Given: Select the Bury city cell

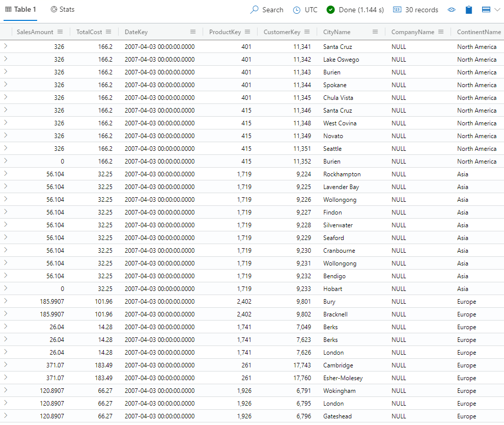Looking at the screenshot, I should (329, 302).
